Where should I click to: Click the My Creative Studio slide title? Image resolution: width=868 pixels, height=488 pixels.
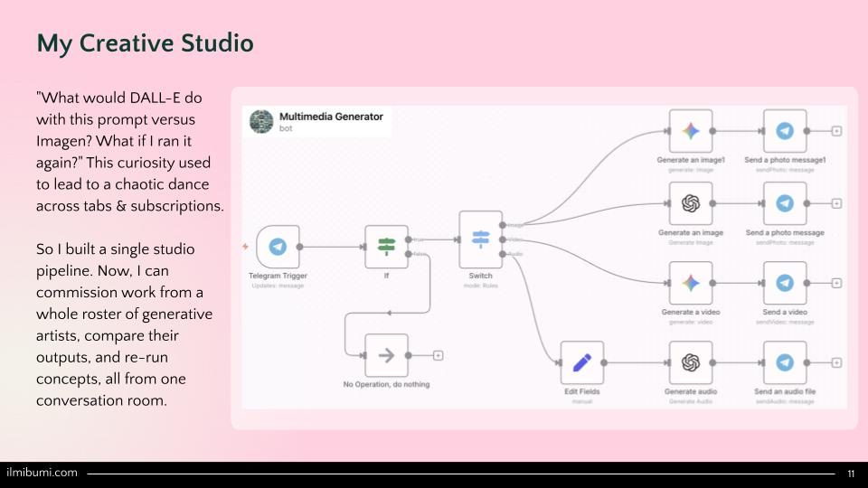(x=145, y=42)
